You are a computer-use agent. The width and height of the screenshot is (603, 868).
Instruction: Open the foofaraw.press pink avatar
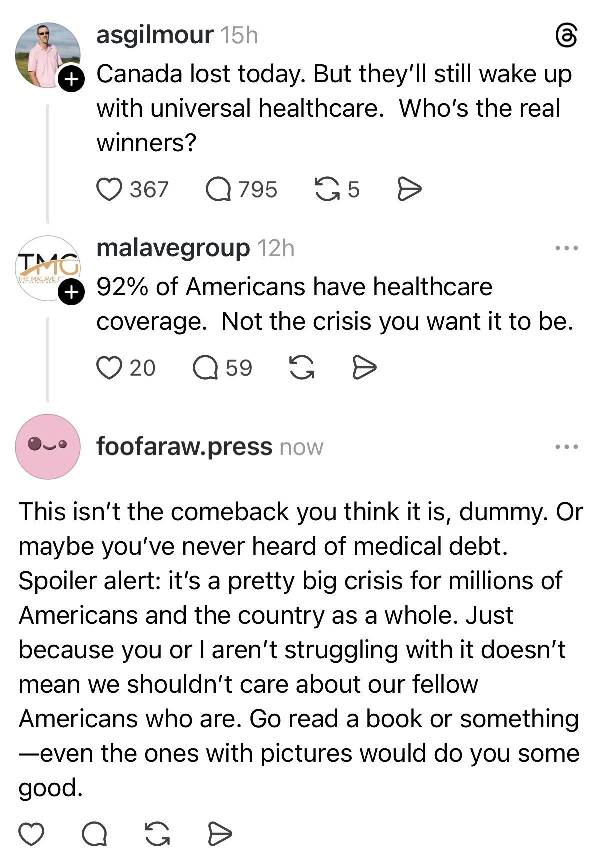(x=48, y=446)
